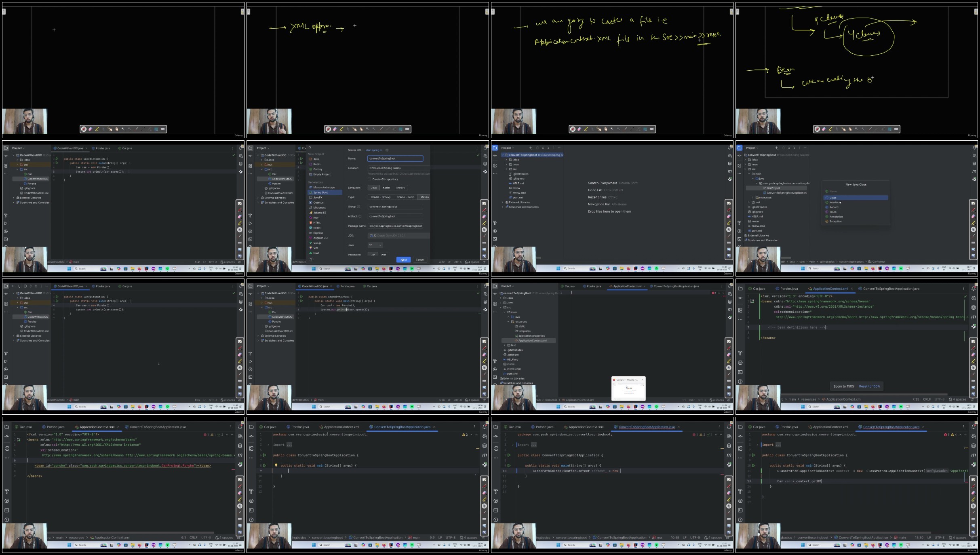Open the Java version 17 dropdown
This screenshot has height=555, width=980.
pyautogui.click(x=375, y=245)
